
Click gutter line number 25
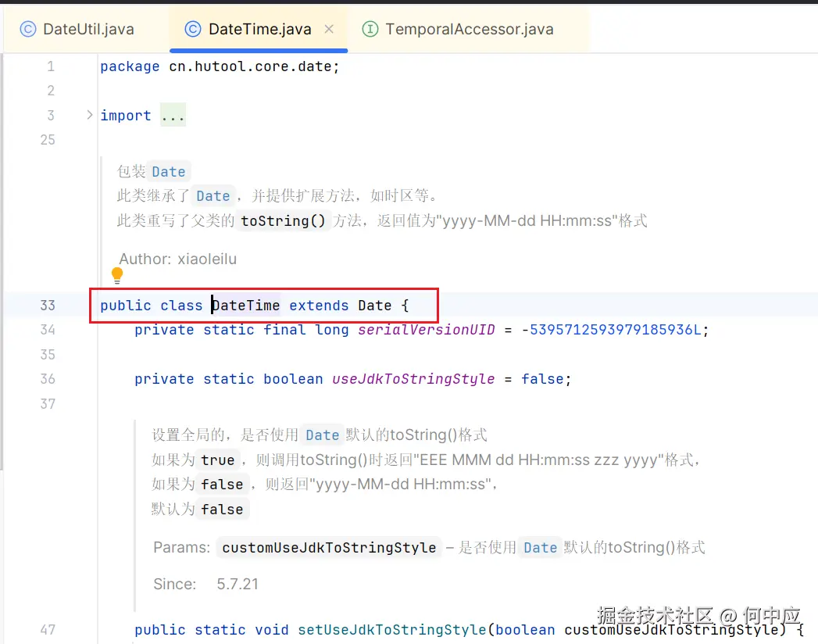tap(48, 140)
